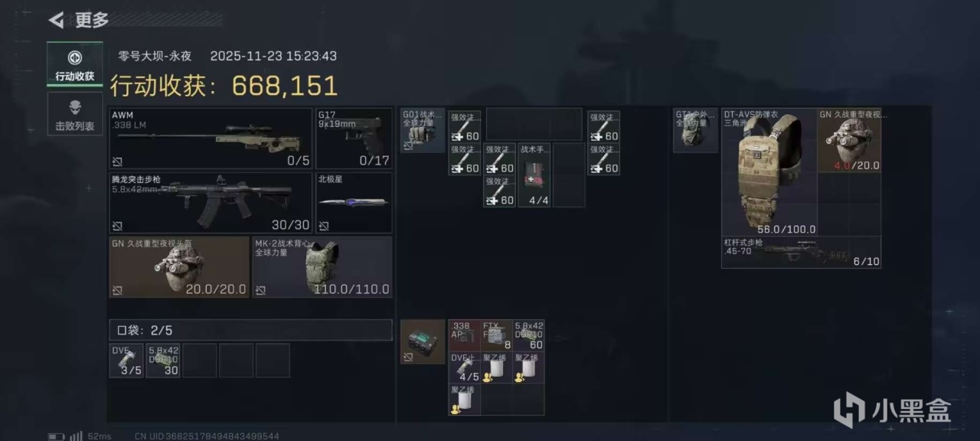
Task: Click the 5.8x42 ammo stack of 30
Action: (163, 360)
